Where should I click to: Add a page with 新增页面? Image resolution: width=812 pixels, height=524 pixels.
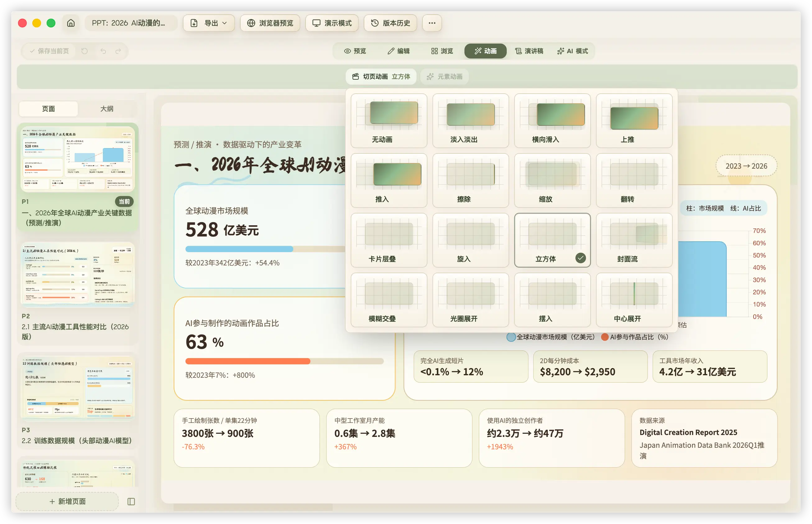(67, 501)
